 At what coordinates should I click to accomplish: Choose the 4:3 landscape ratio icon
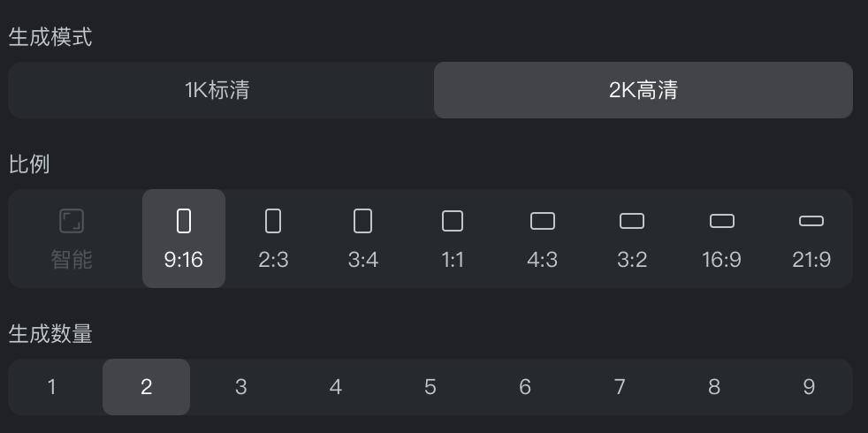click(x=542, y=221)
